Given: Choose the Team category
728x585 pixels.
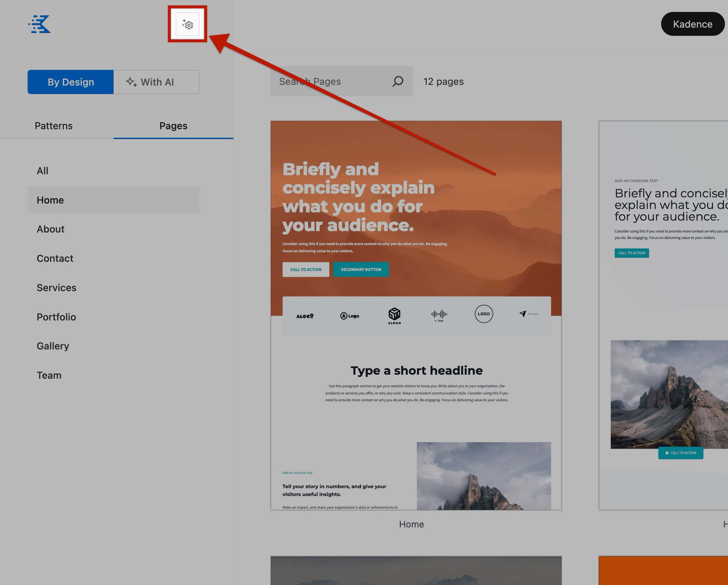Looking at the screenshot, I should coord(49,375).
